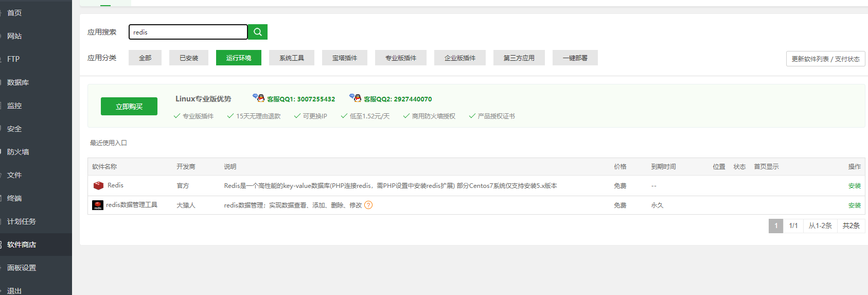Switch to the 已安装 category
868x295 pixels.
tap(188, 58)
